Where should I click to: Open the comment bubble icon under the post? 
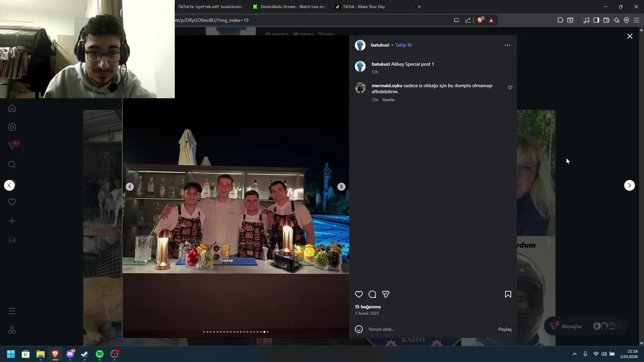pos(372,294)
